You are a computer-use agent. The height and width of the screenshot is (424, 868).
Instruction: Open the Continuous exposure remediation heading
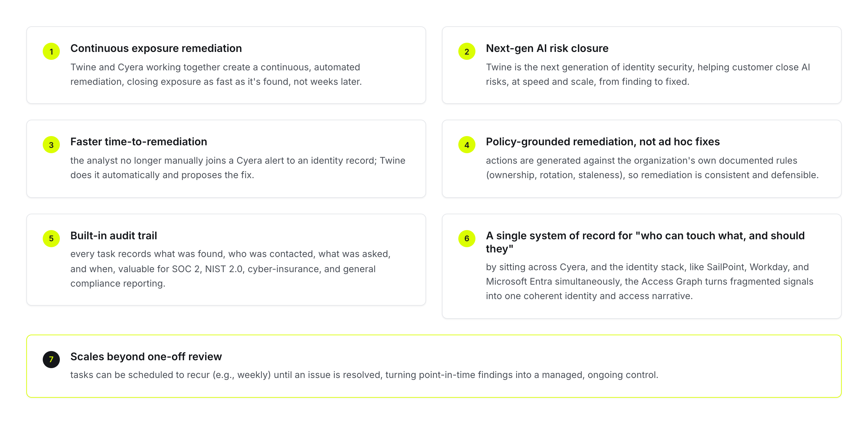pyautogui.click(x=156, y=48)
